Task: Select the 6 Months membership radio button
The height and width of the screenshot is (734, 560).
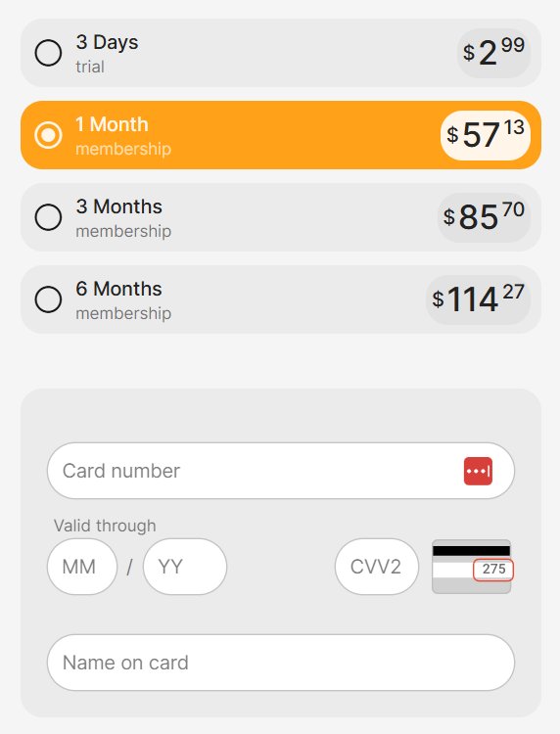Action: click(x=48, y=299)
